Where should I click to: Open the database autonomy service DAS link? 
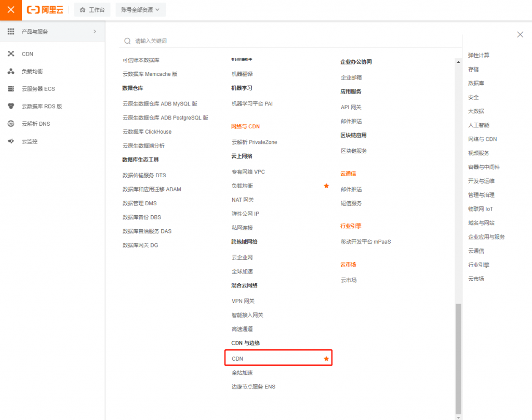point(147,231)
